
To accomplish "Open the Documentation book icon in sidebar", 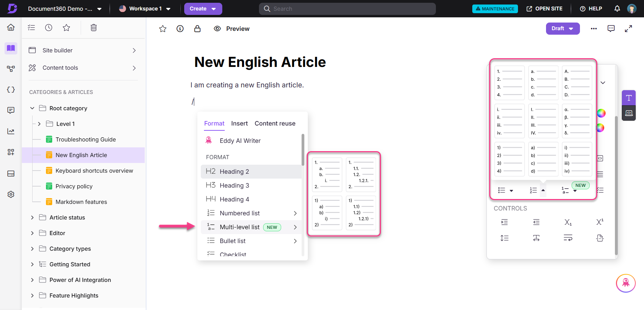I will (11, 48).
